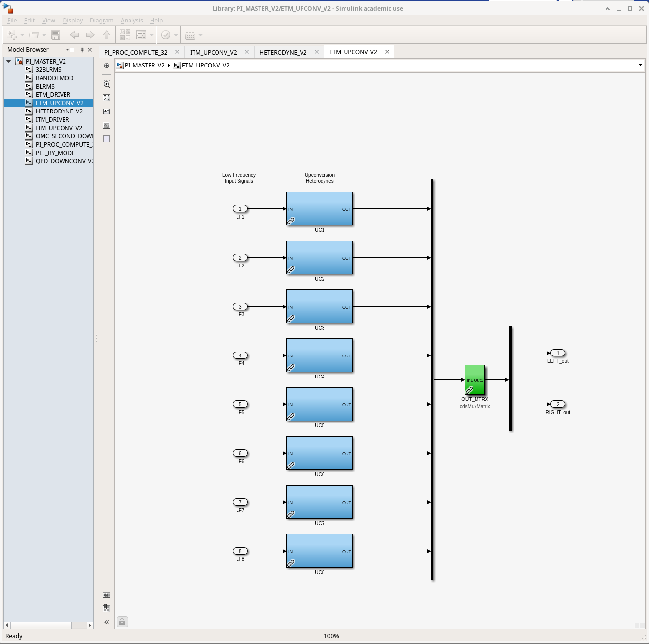Click the Zoom In tool in palette
The width and height of the screenshot is (649, 644).
[x=107, y=84]
